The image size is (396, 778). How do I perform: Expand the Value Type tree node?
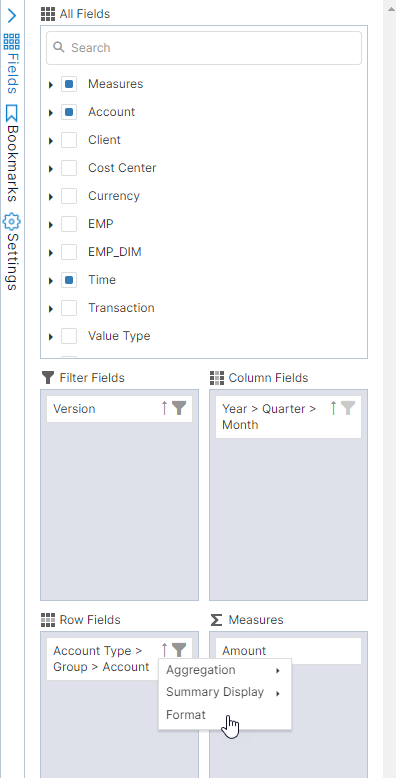point(51,337)
